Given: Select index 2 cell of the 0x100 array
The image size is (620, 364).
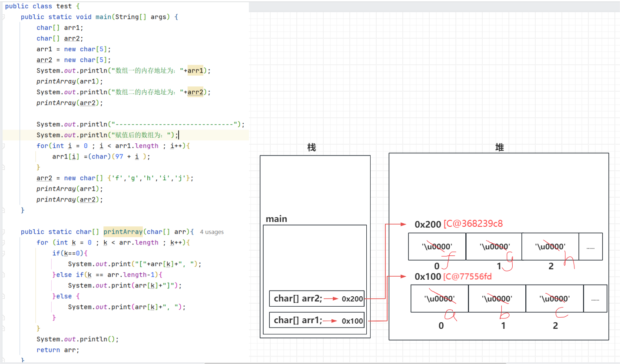Looking at the screenshot, I should pos(554,298).
